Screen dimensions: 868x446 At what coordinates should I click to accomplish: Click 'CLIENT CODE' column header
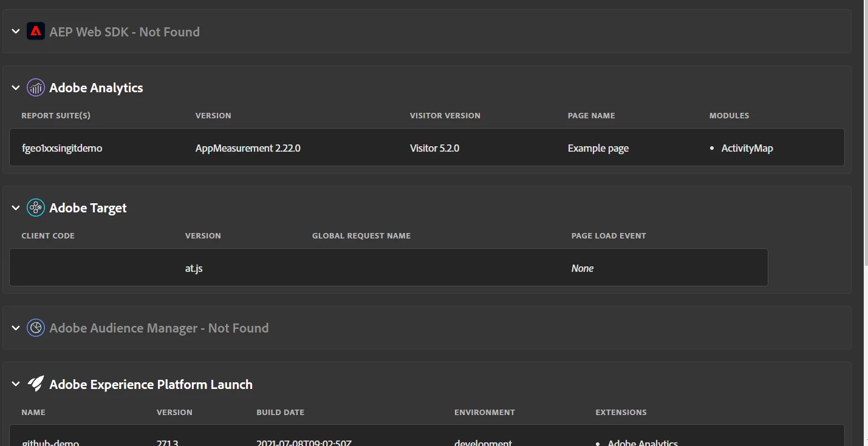tap(48, 235)
